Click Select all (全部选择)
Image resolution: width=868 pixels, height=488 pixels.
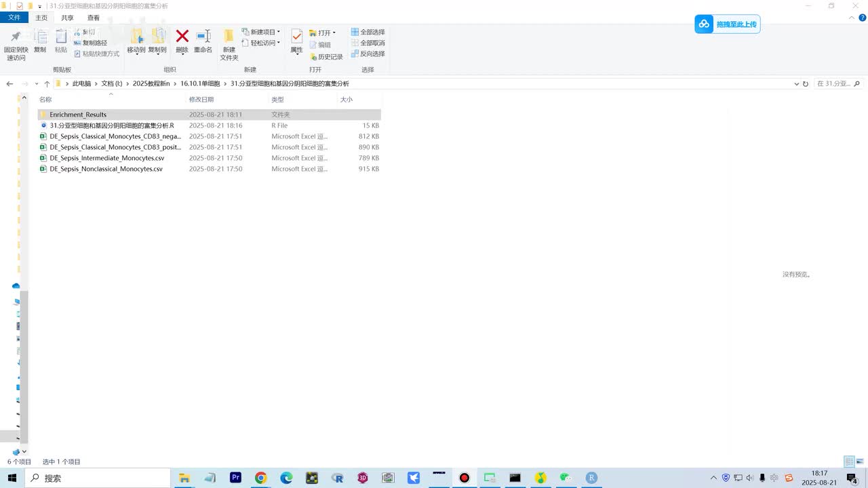pyautogui.click(x=368, y=32)
